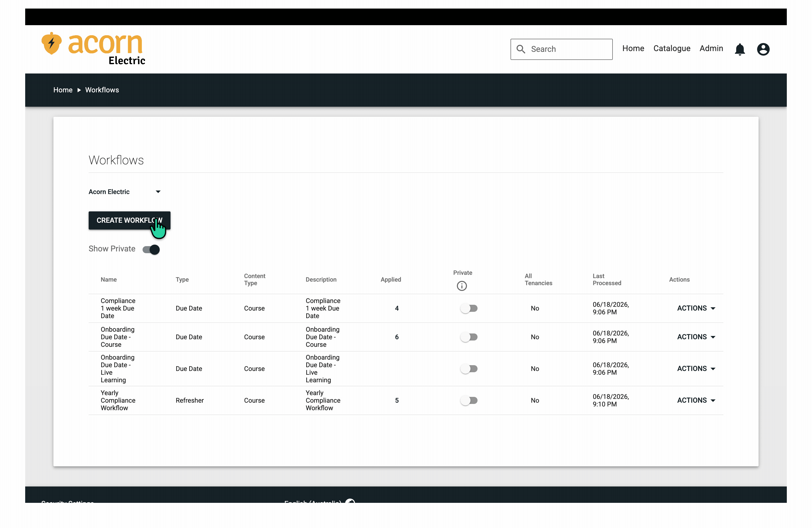Click the Applied count '6'

pyautogui.click(x=396, y=337)
